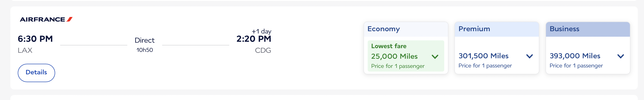Click the LAX airport code
This screenshot has width=644, height=100.
(x=25, y=50)
